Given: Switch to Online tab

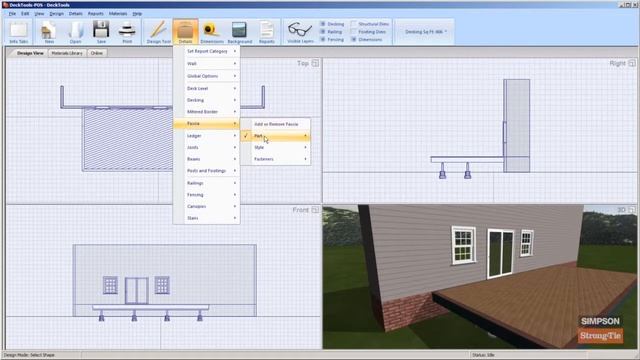Looking at the screenshot, I should tap(97, 53).
